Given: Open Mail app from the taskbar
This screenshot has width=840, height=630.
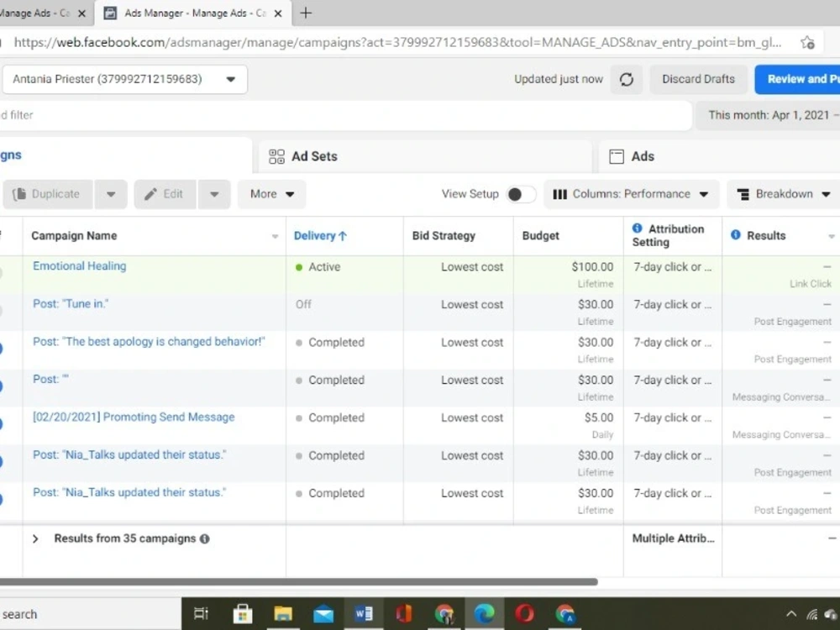Looking at the screenshot, I should coord(323,614).
